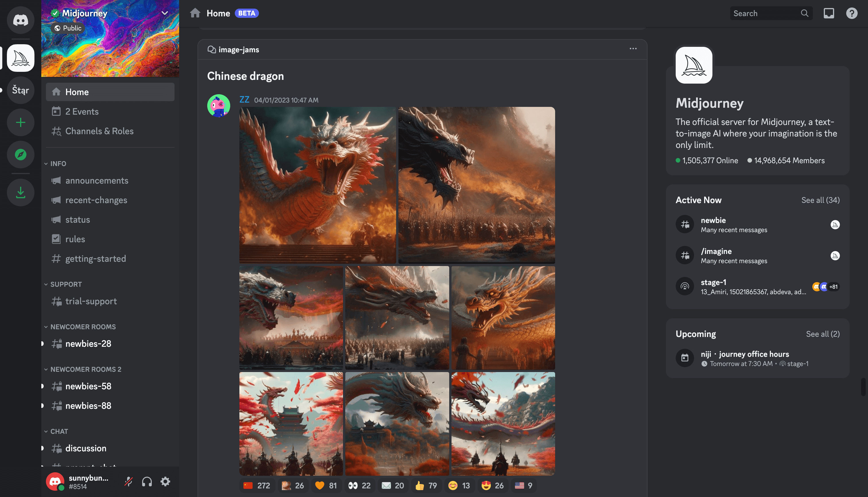
Task: Expand the newbies-28 channel tree
Action: click(42, 343)
